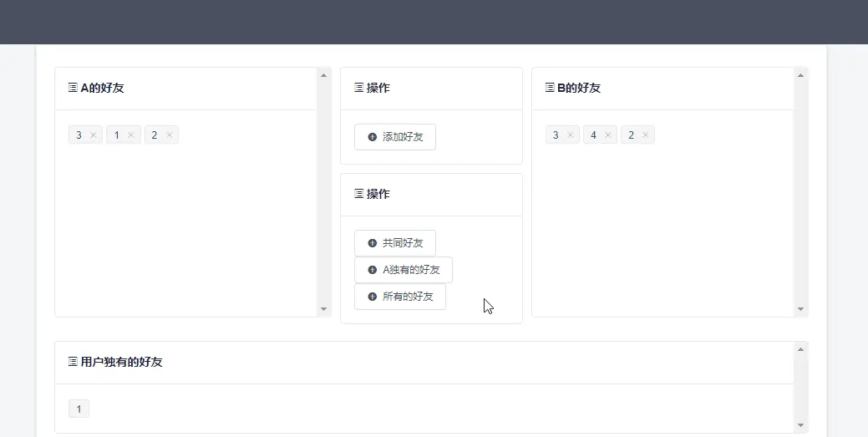This screenshot has height=437, width=868.
Task: Click the 添加好友 button
Action: tap(395, 137)
